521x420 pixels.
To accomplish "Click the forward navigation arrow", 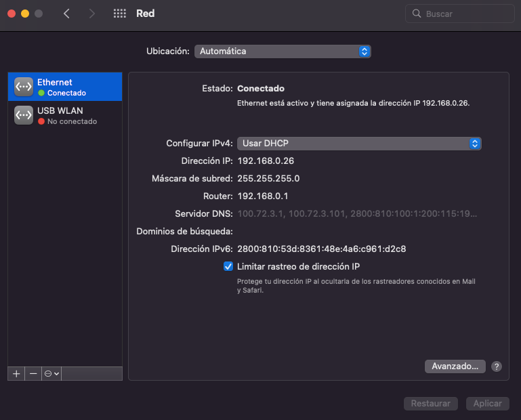I will pyautogui.click(x=92, y=14).
